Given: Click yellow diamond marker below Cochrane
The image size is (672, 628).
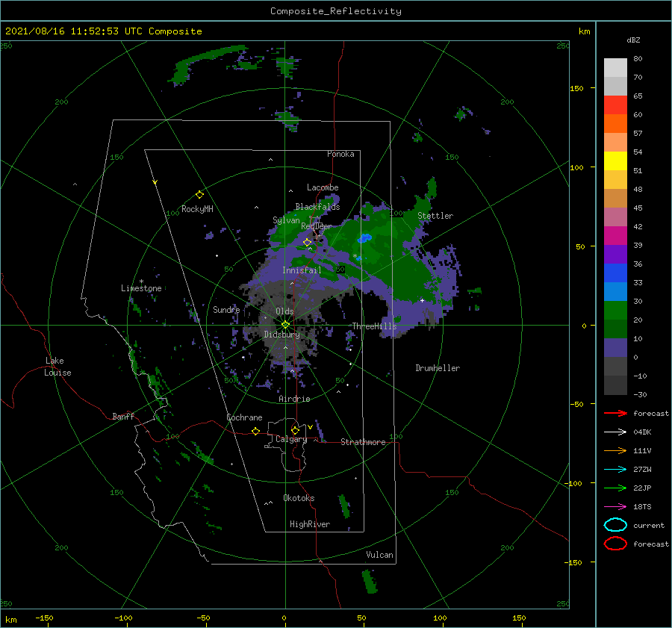Looking at the screenshot, I should (255, 432).
